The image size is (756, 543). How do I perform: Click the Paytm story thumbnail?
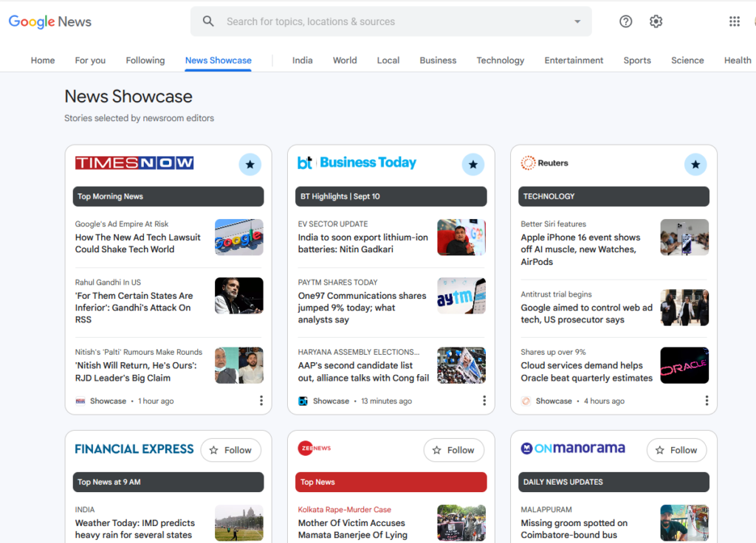coord(461,295)
